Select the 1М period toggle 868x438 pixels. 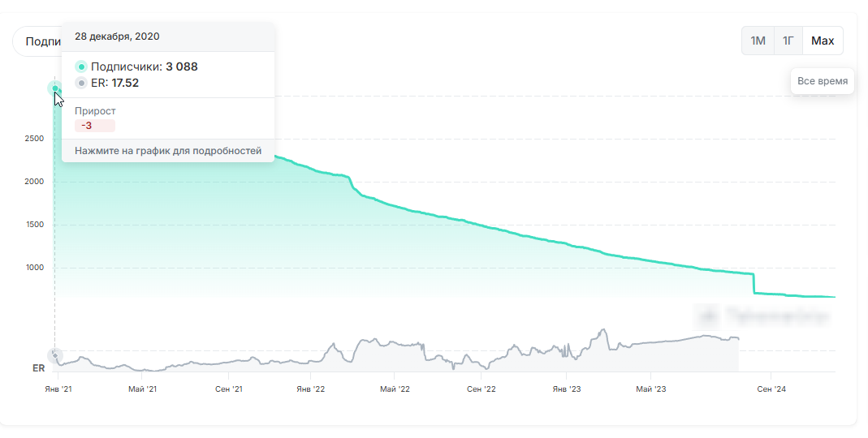pos(758,41)
